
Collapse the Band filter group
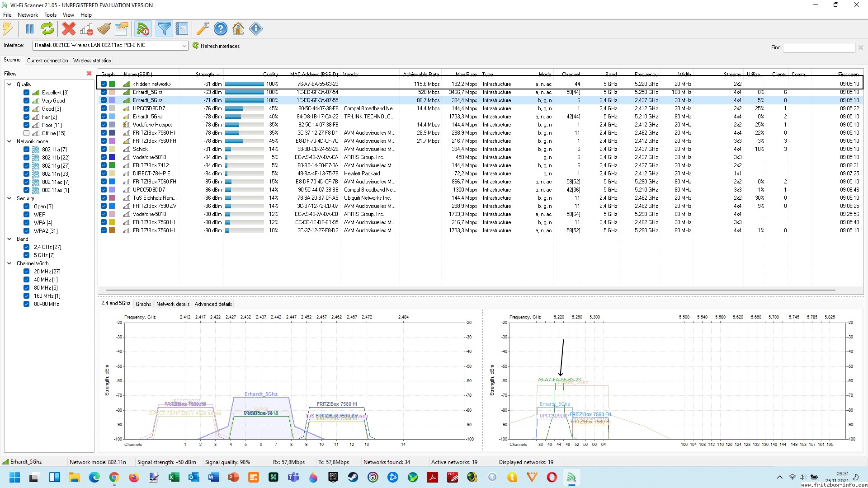(x=9, y=239)
